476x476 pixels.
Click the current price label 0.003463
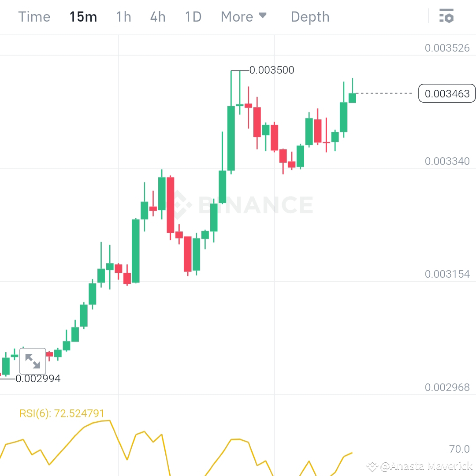pyautogui.click(x=446, y=93)
